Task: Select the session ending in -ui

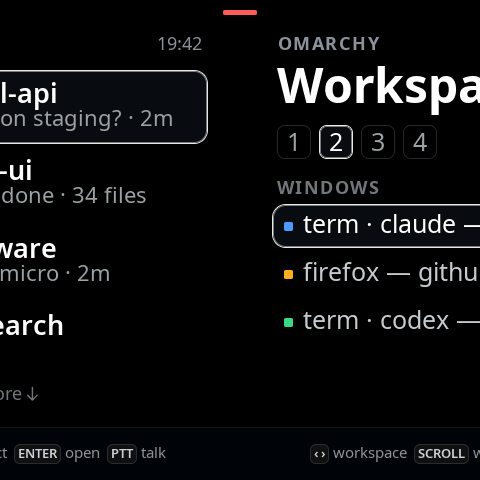Action: 104,182
